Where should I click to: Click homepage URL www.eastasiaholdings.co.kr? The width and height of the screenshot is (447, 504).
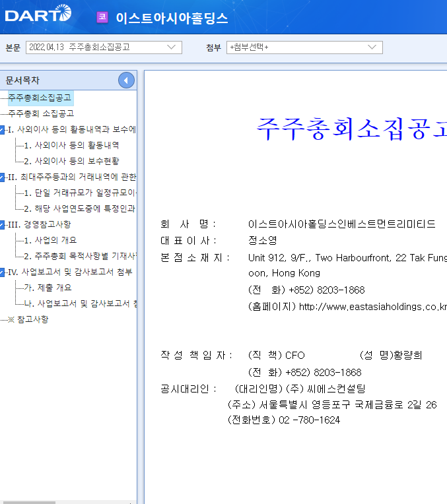[373, 307]
